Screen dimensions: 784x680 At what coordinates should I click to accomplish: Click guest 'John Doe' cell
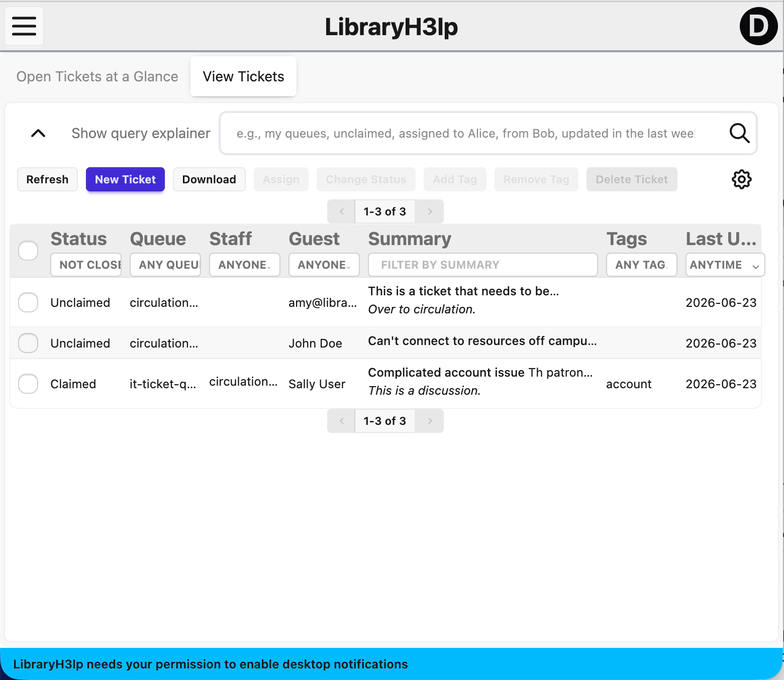click(x=315, y=343)
